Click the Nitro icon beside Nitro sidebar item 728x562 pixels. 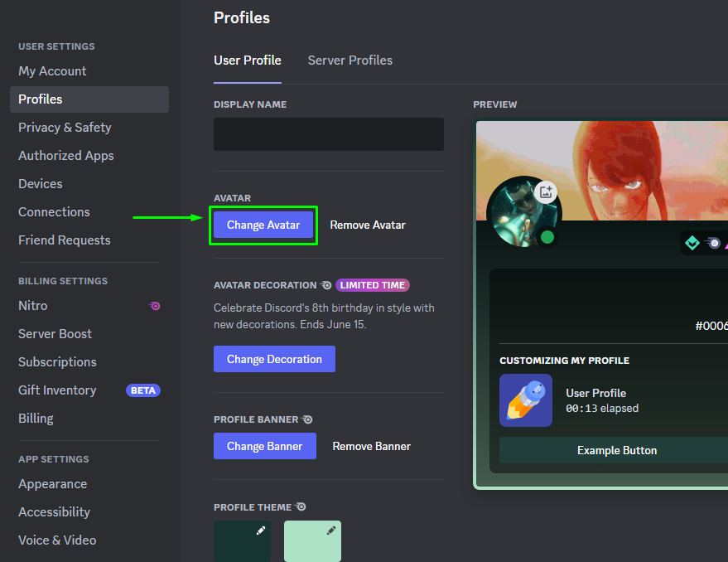click(x=155, y=306)
